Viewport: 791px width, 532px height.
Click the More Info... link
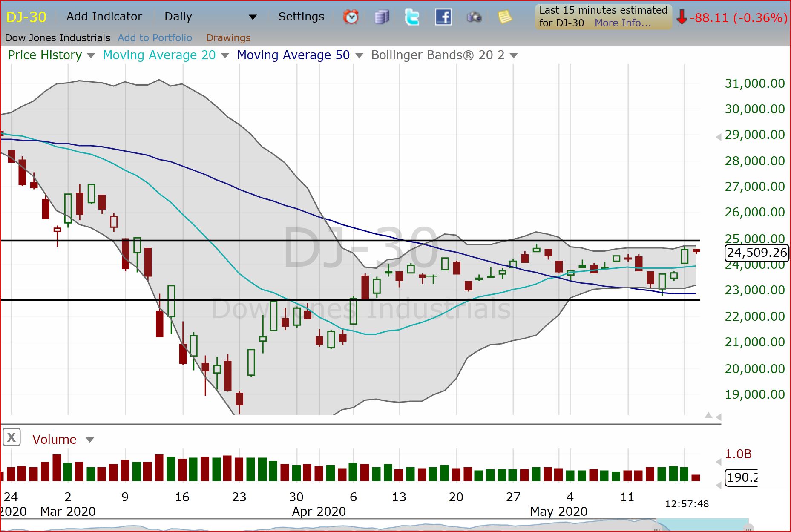coord(623,23)
